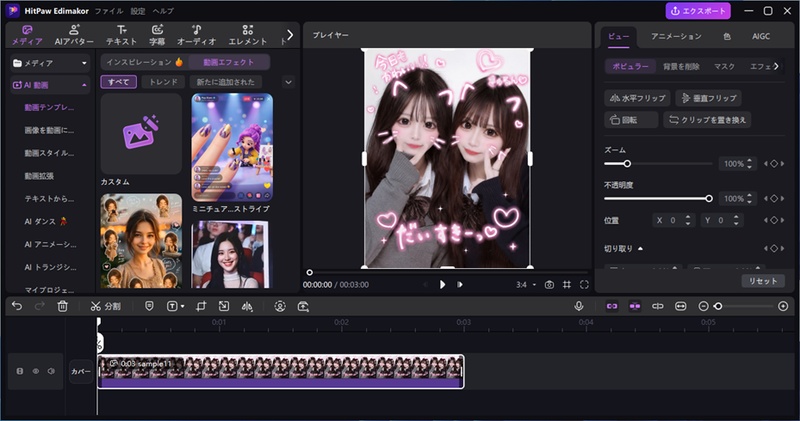Expand the メディア folder dropdown
Image resolution: width=800 pixels, height=421 pixels.
(50, 63)
